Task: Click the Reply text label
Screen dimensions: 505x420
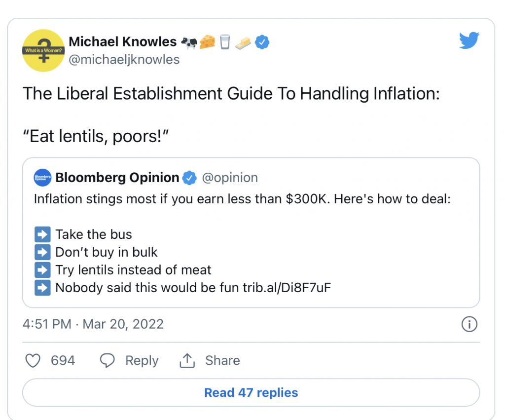Action: (142, 361)
